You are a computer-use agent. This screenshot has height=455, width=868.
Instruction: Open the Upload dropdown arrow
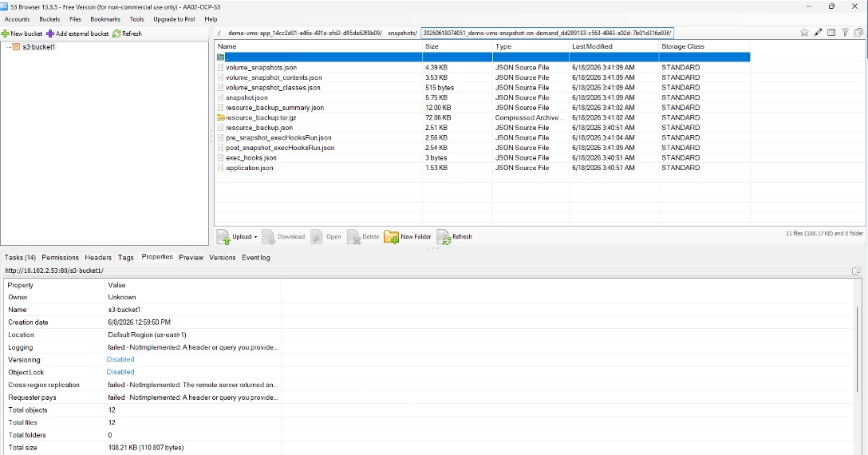[x=256, y=237]
